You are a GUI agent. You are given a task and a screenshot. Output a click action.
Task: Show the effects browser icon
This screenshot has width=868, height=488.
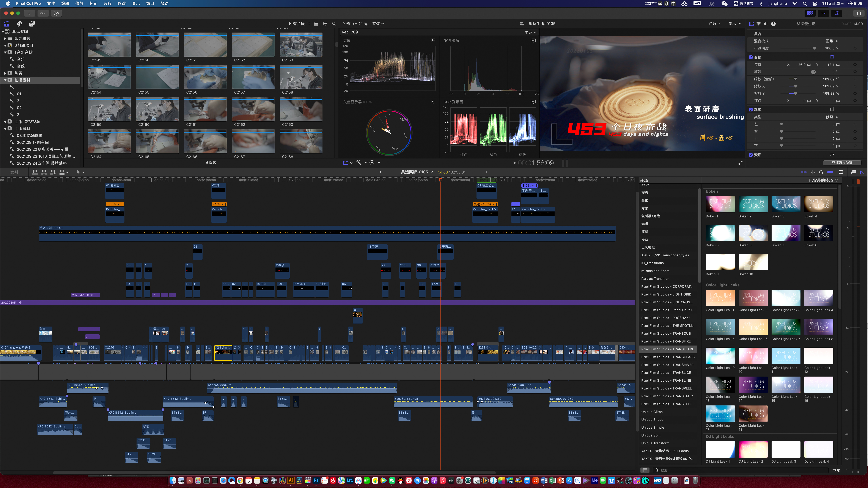[x=854, y=172]
